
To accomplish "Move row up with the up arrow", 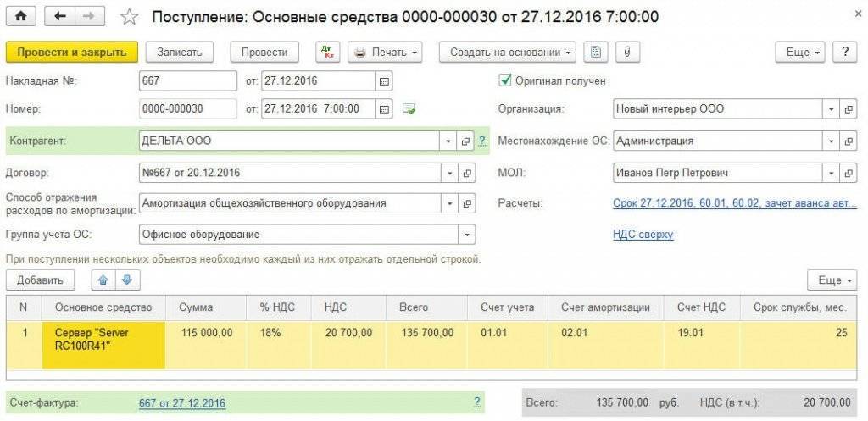I will click(x=105, y=280).
